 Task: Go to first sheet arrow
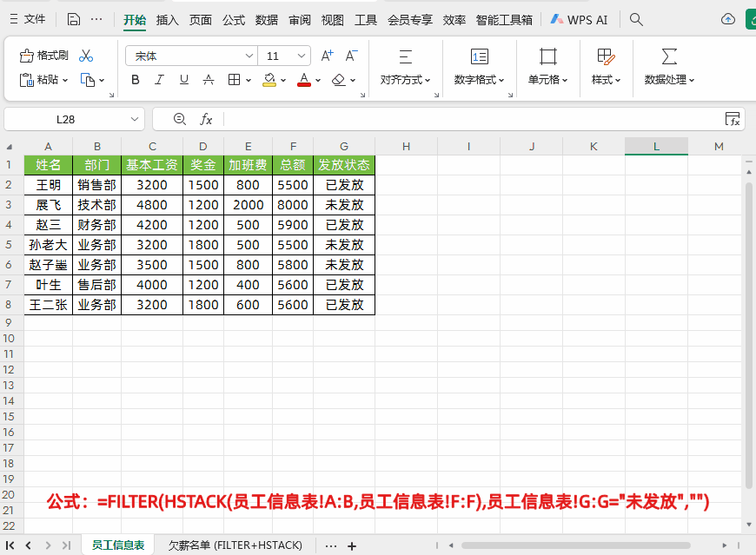(x=10, y=545)
